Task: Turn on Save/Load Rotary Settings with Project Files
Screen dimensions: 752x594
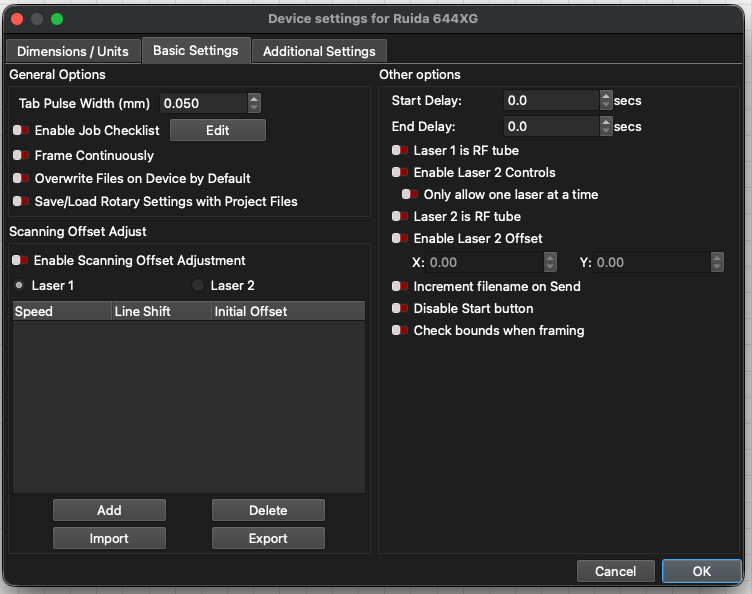Action: click(21, 202)
